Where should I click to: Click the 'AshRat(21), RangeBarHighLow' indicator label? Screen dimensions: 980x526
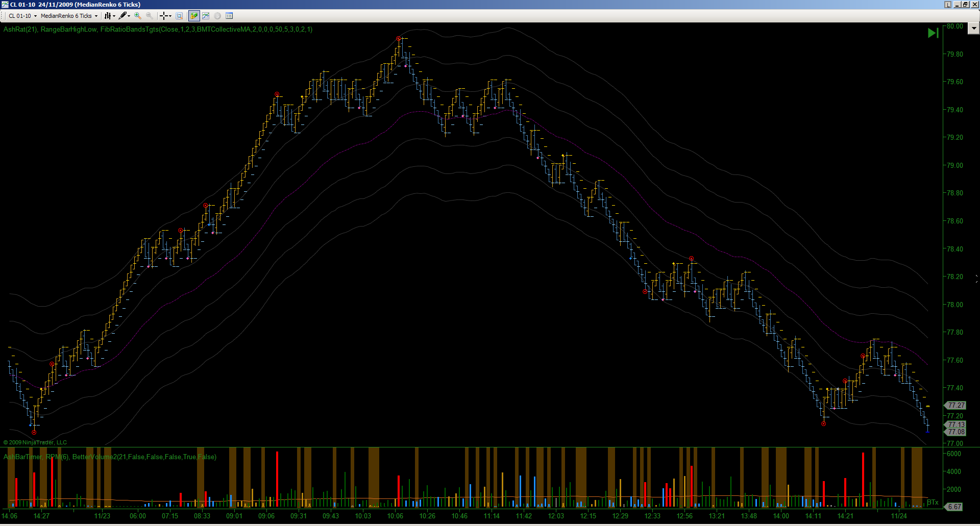click(50, 30)
